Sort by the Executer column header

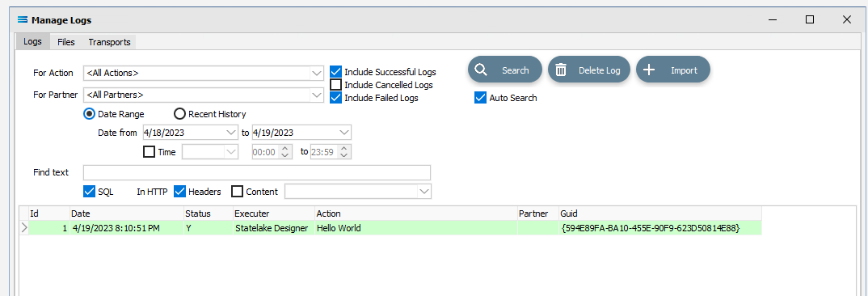(273, 214)
